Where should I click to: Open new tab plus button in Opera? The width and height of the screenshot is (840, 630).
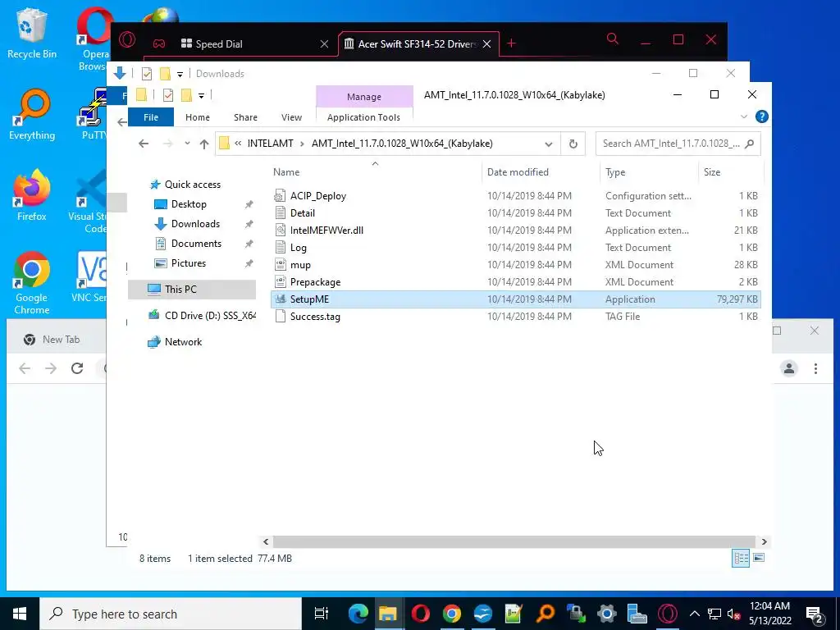pos(511,43)
